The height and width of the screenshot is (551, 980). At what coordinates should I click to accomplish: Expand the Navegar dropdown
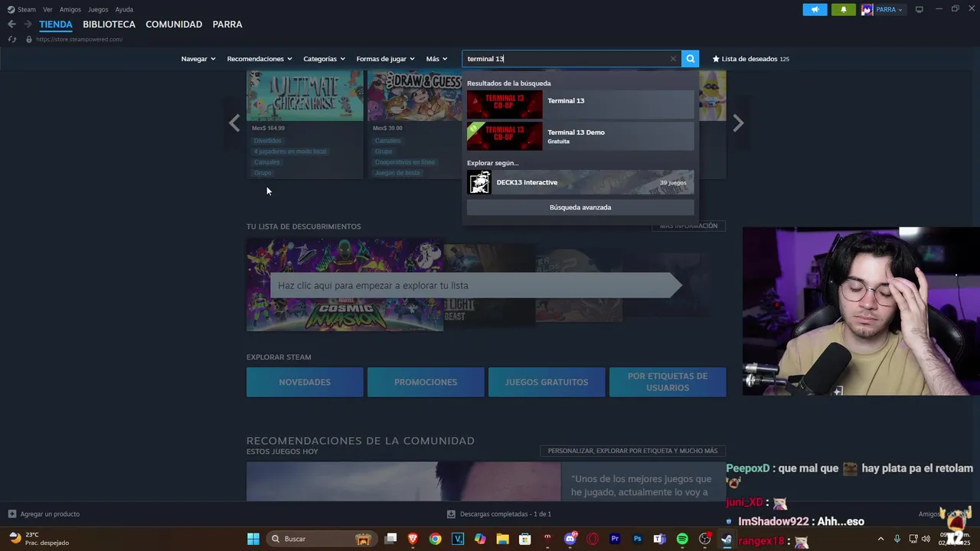(x=198, y=59)
